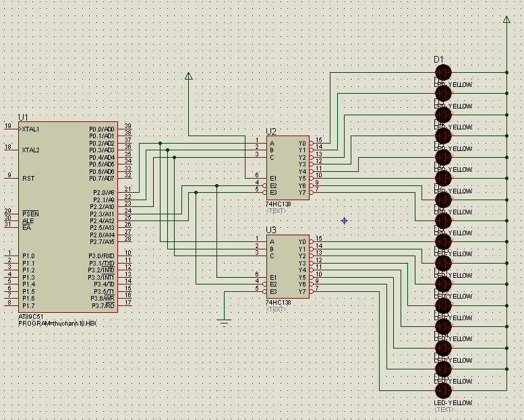Click the LED-YELLOW label beneath the last LED
The image size is (524, 420).
tap(453, 403)
